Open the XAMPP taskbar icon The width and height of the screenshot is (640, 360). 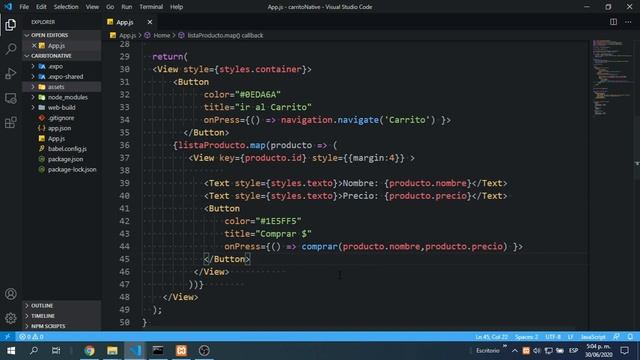tap(181, 351)
